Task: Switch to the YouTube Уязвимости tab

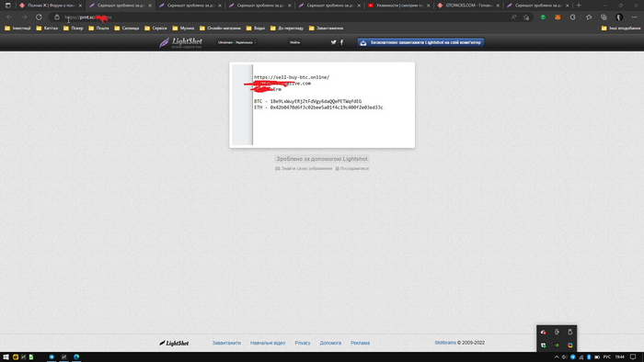Action: pos(399,6)
